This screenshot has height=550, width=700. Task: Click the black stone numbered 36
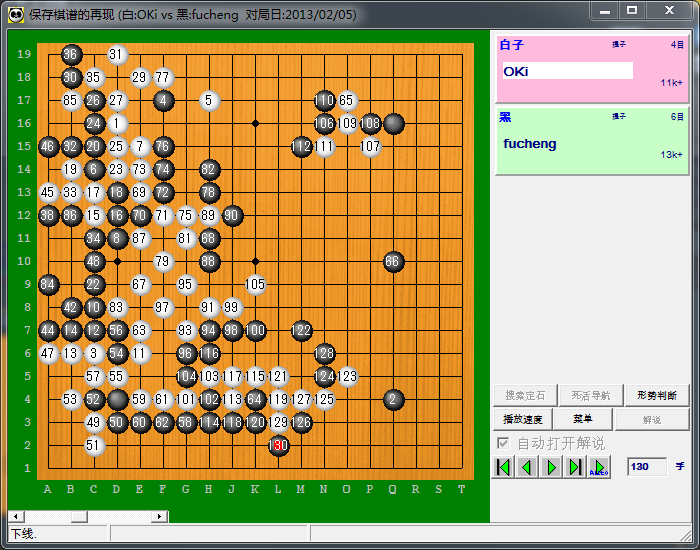[x=71, y=54]
